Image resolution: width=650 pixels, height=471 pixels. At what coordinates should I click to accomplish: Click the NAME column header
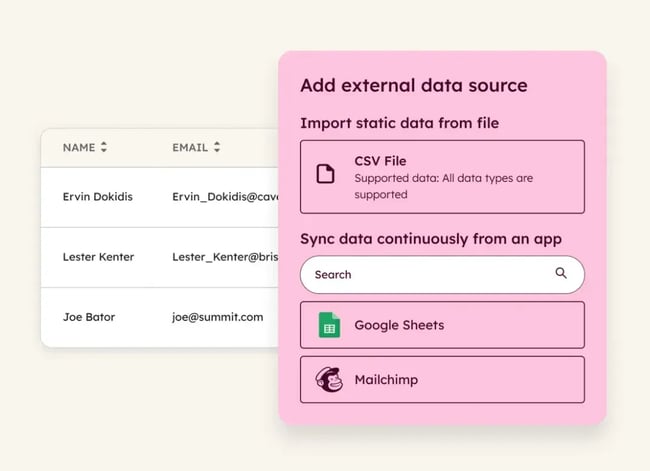pos(79,148)
